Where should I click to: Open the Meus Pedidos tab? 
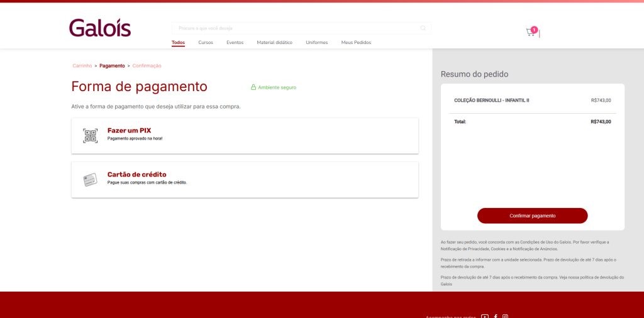pos(356,43)
